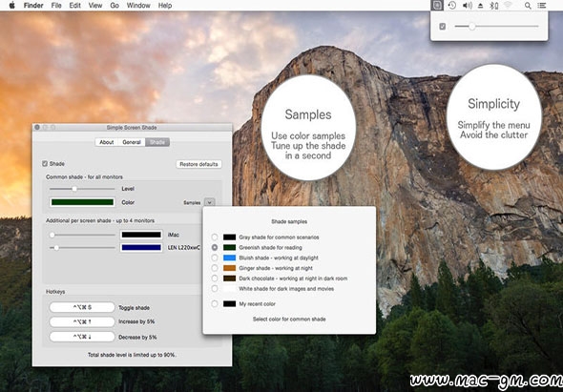Image resolution: width=563 pixels, height=392 pixels.
Task: Open the About tab
Action: click(x=107, y=142)
